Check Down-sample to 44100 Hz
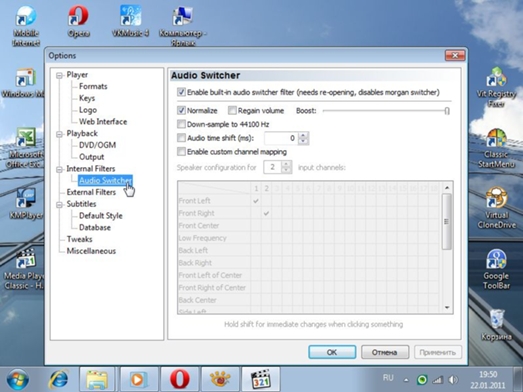The image size is (523, 392). [181, 124]
